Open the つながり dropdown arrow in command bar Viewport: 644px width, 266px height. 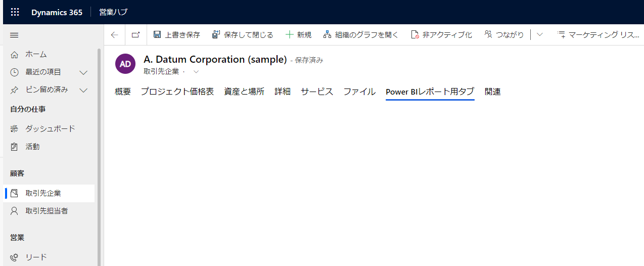pos(539,35)
